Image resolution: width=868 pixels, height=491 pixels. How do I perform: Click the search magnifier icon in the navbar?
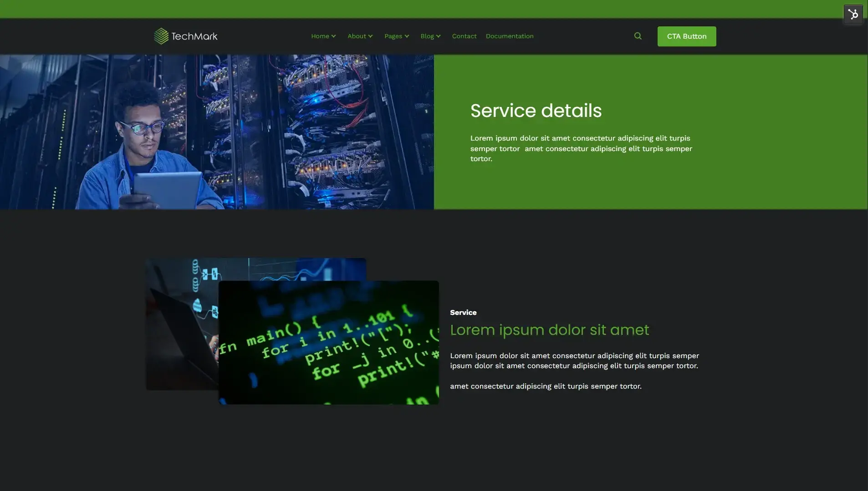637,35
